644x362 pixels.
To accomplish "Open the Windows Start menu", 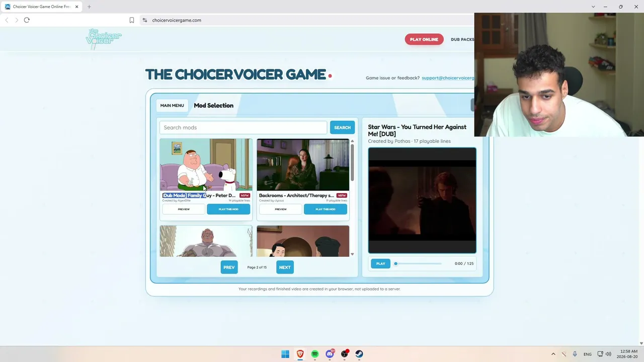I will (285, 354).
